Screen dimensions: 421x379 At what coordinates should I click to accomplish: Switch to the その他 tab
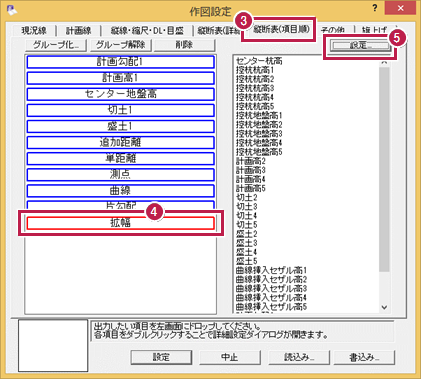click(333, 31)
